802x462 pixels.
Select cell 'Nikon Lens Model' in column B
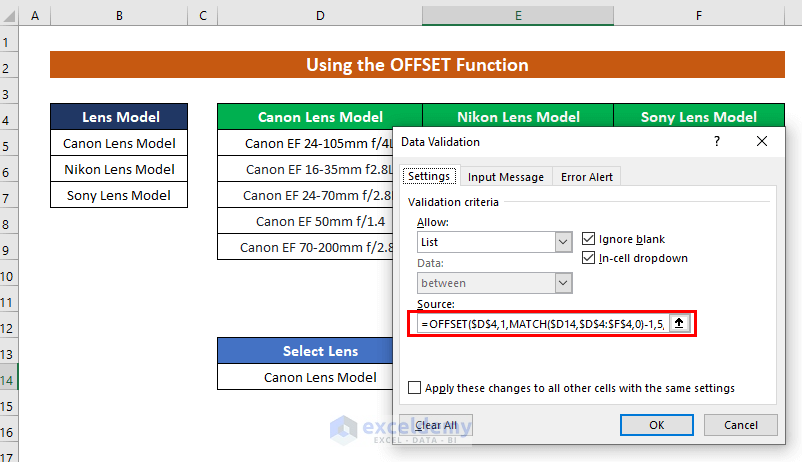119,169
